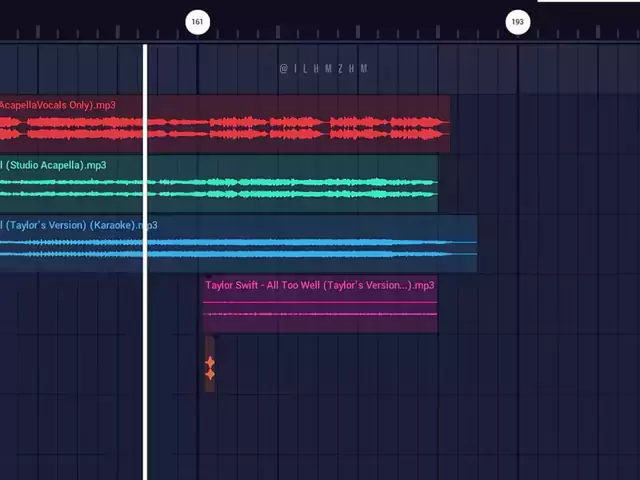Click the right end of the red vocals clip
Viewport: 640px width, 480px height.
coord(446,127)
